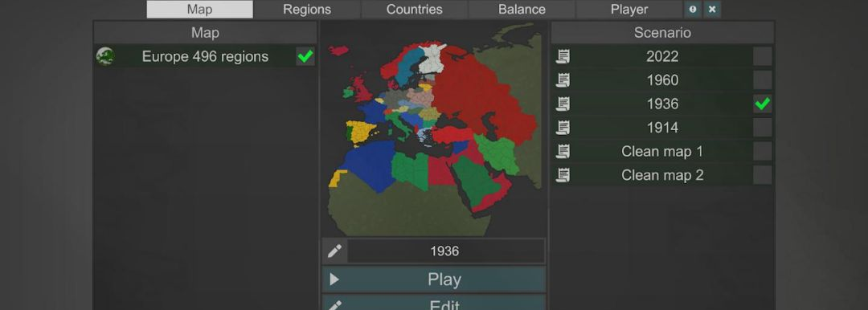Click the play triangle icon
The width and height of the screenshot is (868, 310).
[x=334, y=279]
